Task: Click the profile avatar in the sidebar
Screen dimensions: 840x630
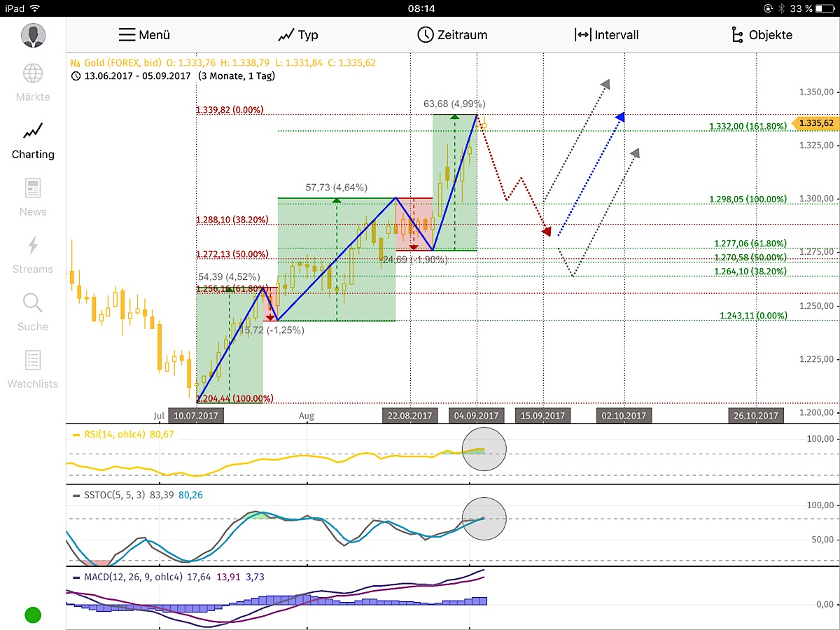Action: click(x=33, y=35)
